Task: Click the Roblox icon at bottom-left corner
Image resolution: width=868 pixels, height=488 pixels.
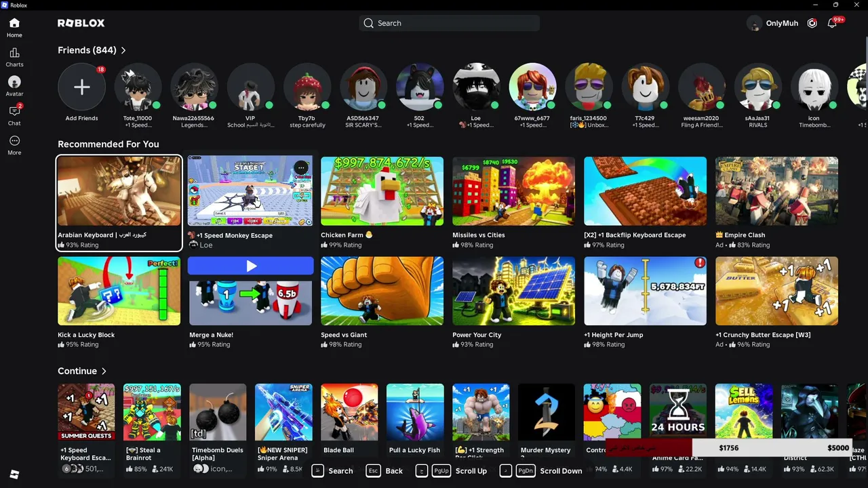Action: pyautogui.click(x=14, y=474)
